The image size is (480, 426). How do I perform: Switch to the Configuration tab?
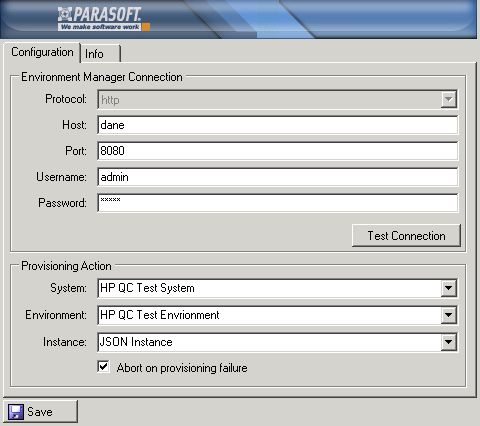(x=42, y=52)
